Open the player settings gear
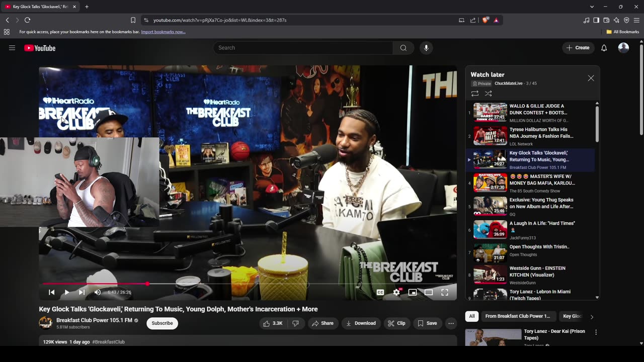The width and height of the screenshot is (644, 362). [396, 292]
